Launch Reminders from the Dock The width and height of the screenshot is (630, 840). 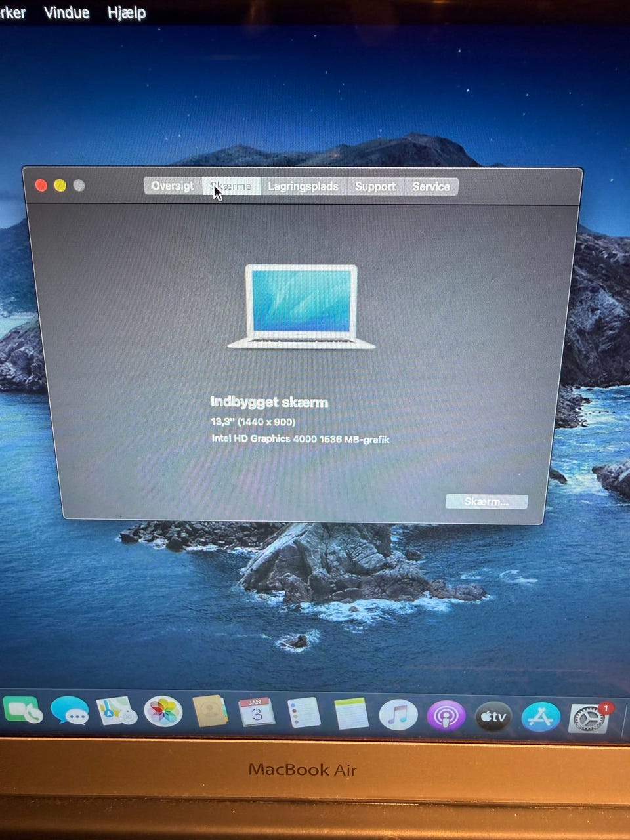point(304,713)
